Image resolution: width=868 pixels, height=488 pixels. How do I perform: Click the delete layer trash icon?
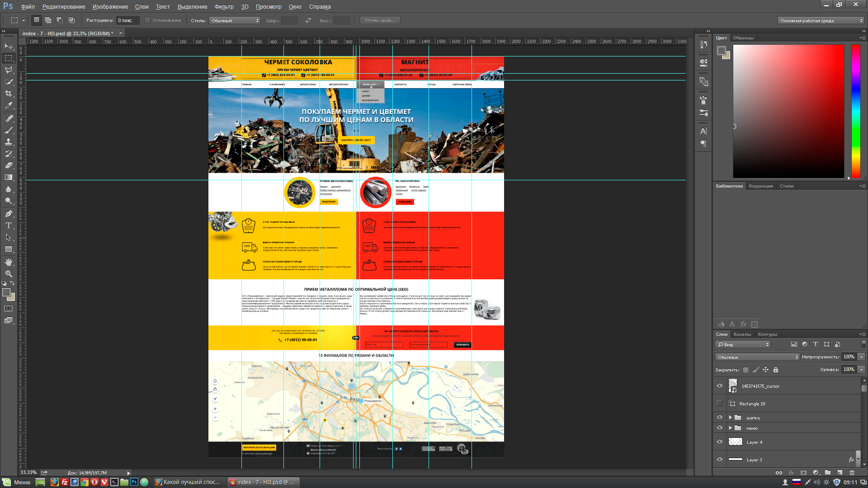(852, 473)
